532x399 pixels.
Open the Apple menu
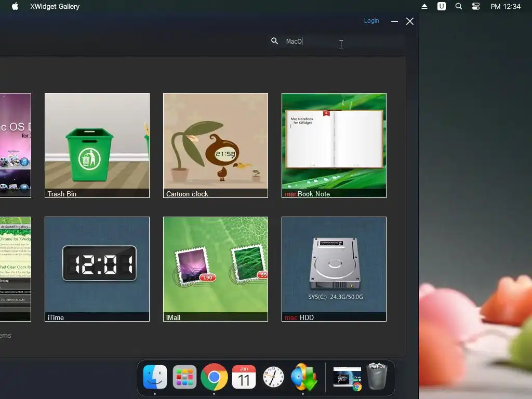point(15,6)
